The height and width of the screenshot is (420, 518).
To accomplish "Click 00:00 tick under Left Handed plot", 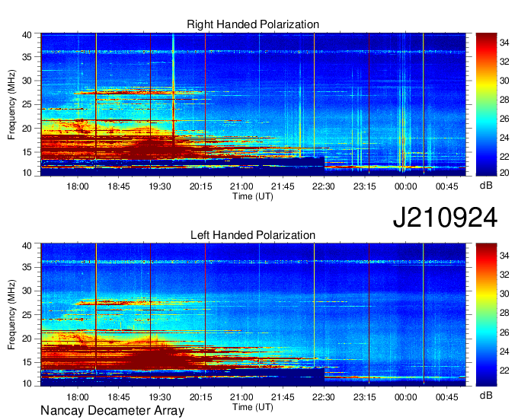I will pos(406,397).
